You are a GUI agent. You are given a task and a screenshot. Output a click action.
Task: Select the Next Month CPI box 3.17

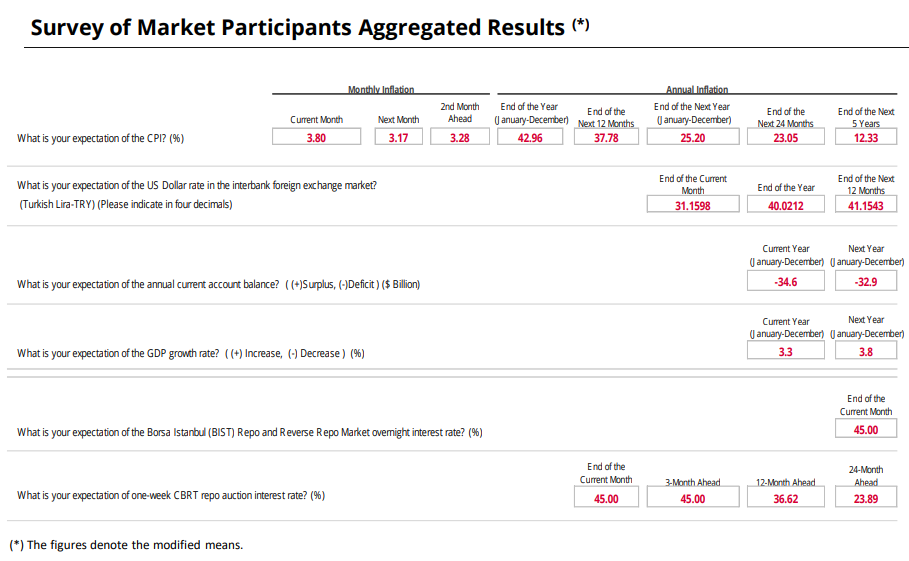[x=398, y=138]
